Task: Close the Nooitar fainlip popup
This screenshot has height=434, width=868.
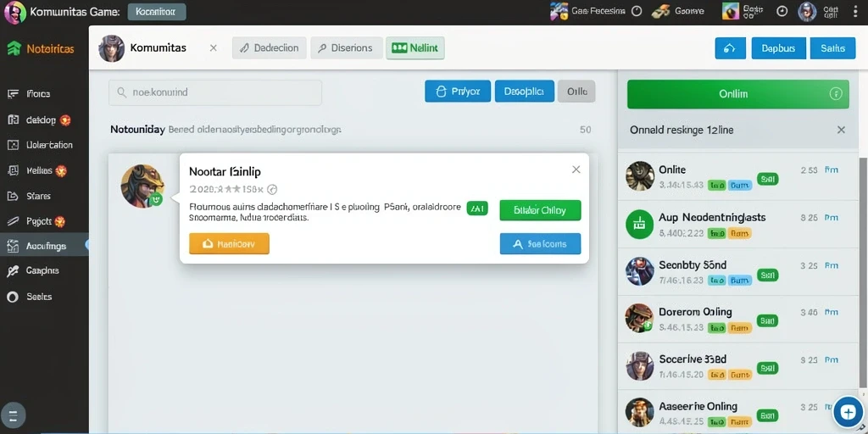Action: pos(576,170)
